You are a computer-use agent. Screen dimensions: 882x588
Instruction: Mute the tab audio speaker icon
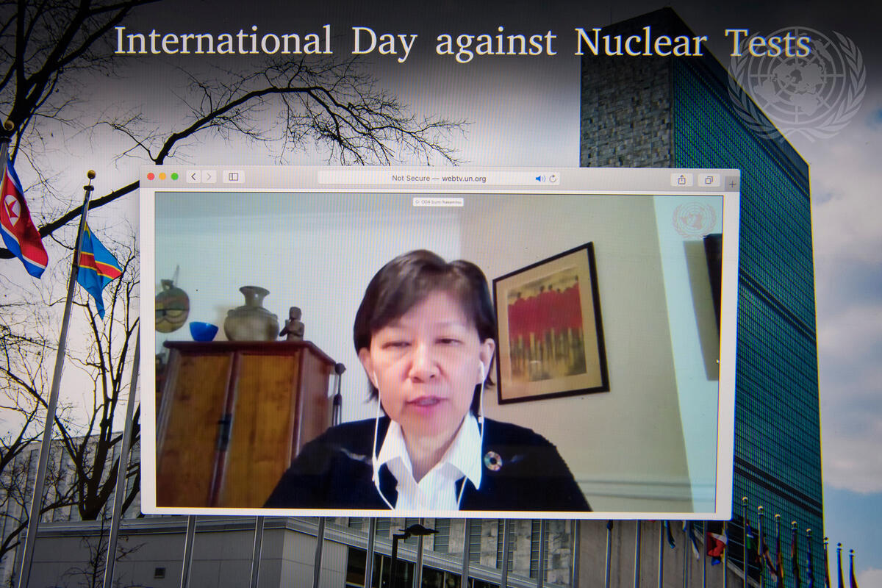pyautogui.click(x=539, y=179)
